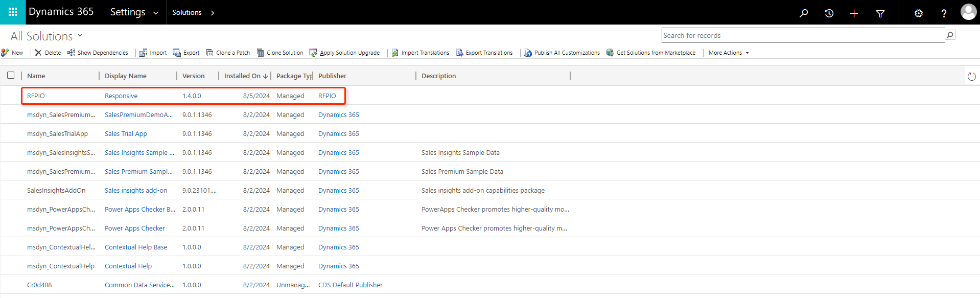The image size is (980, 298).
Task: Click Clone Solution toolbar button
Action: [x=280, y=53]
